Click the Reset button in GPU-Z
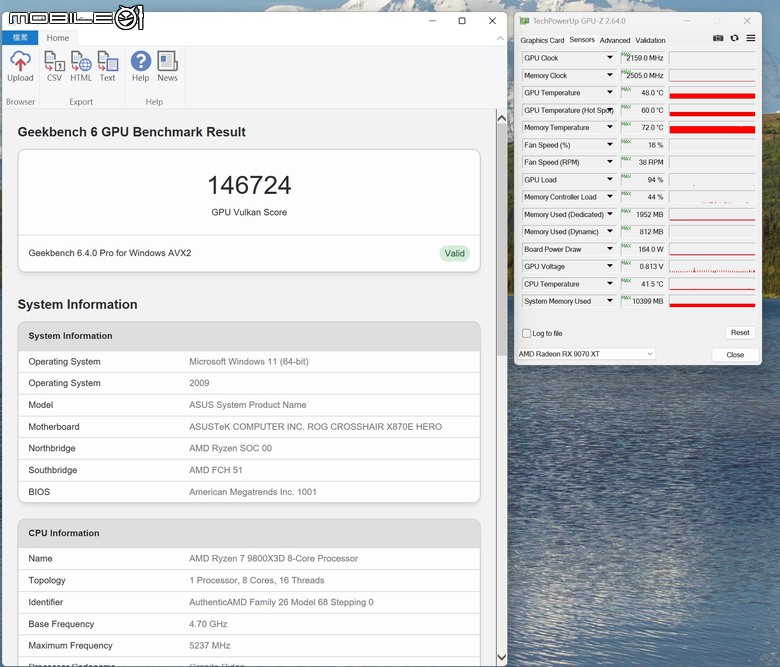780x667 pixels. tap(740, 332)
